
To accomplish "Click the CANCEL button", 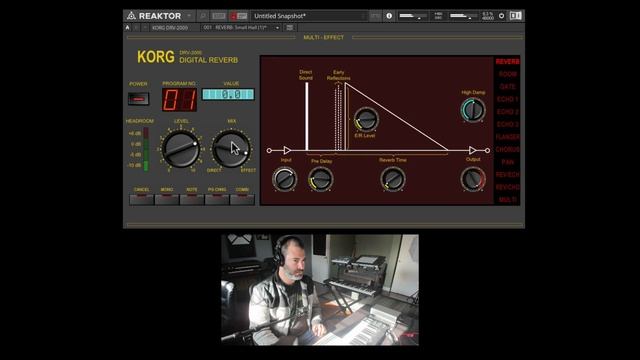I will click(x=142, y=199).
